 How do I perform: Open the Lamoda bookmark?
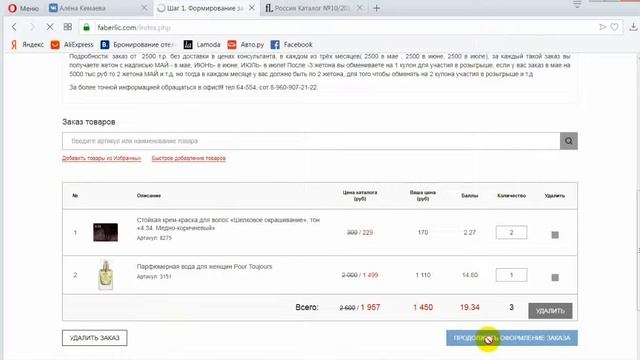point(202,44)
